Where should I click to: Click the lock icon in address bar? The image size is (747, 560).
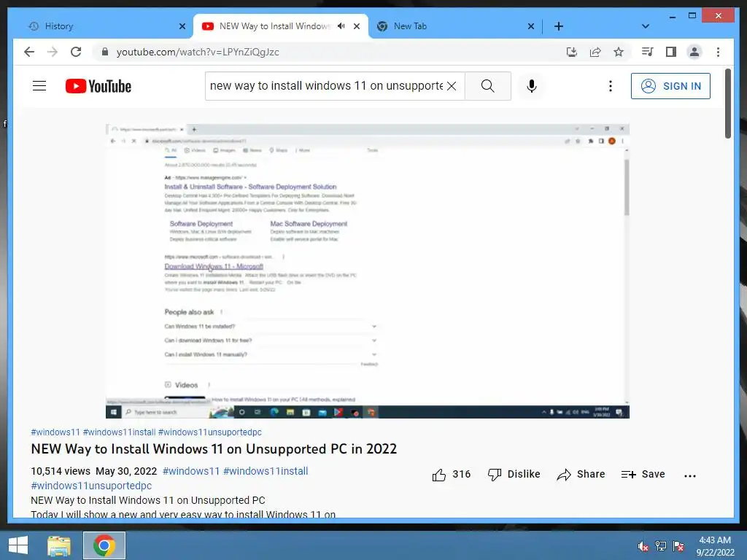[x=105, y=52]
